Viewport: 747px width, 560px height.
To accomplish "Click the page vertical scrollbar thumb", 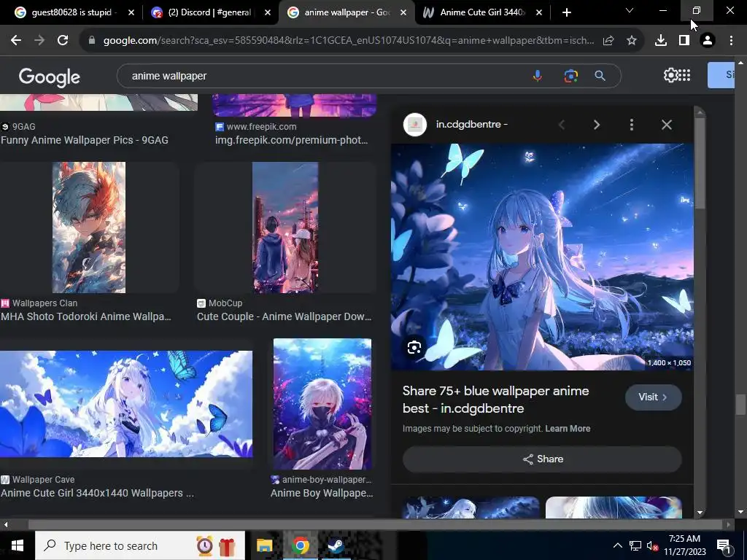I will (740, 405).
